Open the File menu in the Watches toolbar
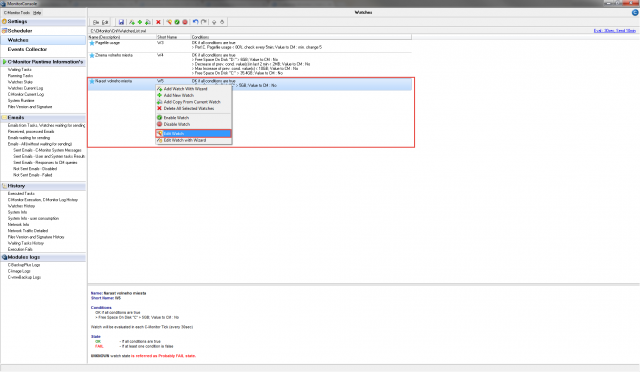This screenshot has width=640, height=372. [96, 22]
